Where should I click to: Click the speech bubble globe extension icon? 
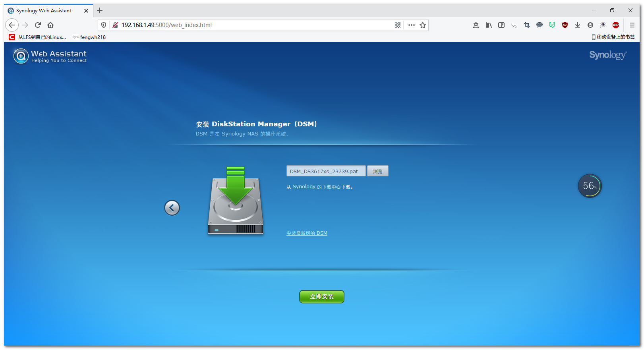[x=603, y=25]
